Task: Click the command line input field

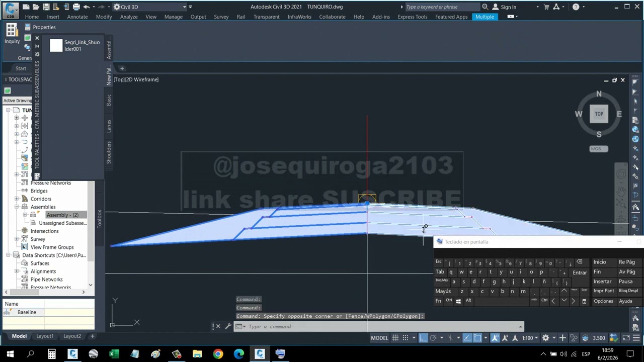Action: click(x=382, y=326)
